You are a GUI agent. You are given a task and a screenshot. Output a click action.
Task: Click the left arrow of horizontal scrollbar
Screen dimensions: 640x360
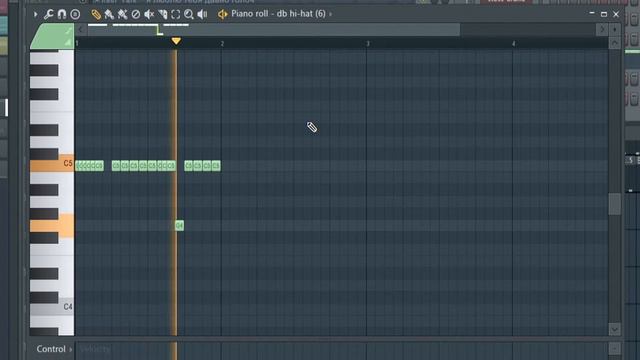(x=80, y=29)
